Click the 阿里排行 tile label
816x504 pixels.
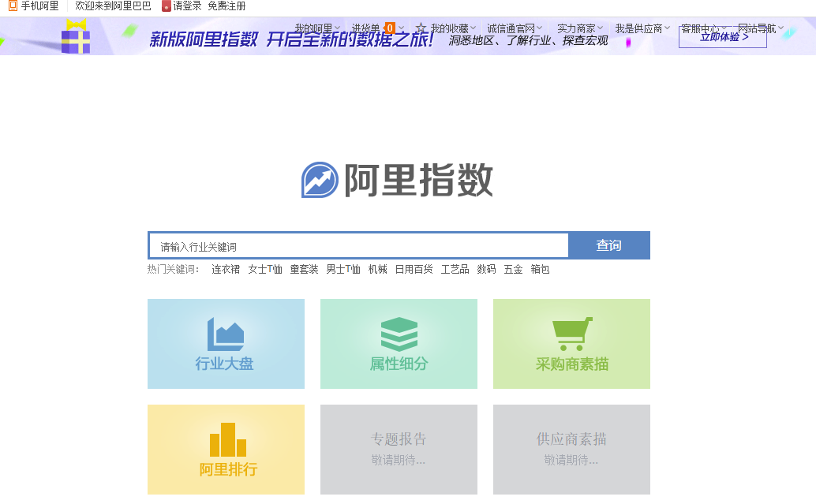tap(228, 469)
